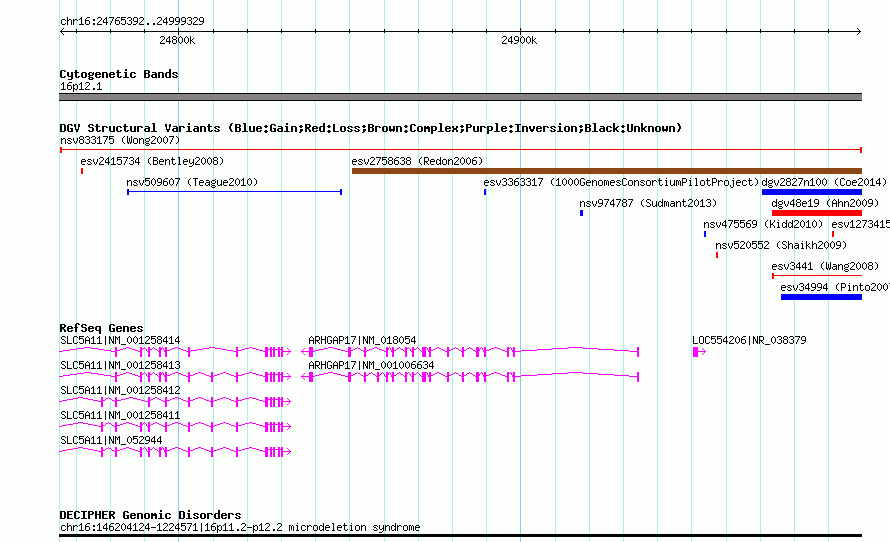This screenshot has width=890, height=542.
Task: Click the ARHGAP17 NM_001006634 transcript glyph
Action: (471, 377)
